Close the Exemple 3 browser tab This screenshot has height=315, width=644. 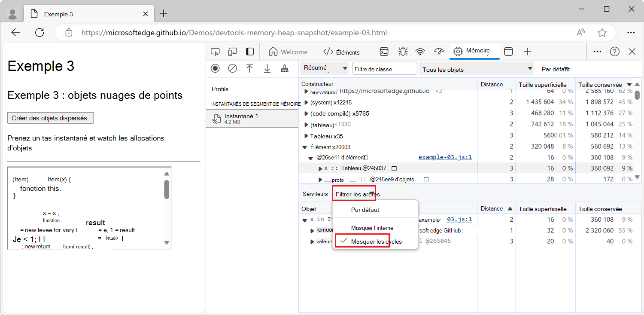(x=146, y=14)
